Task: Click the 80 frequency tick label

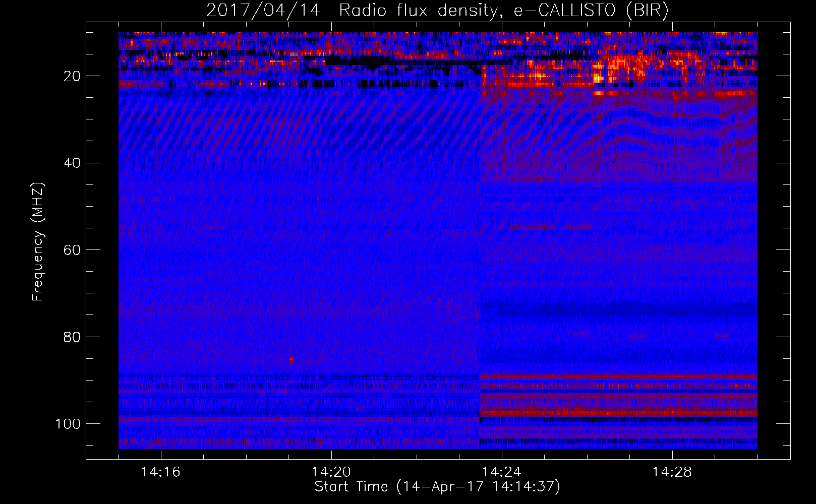Action: [72, 337]
